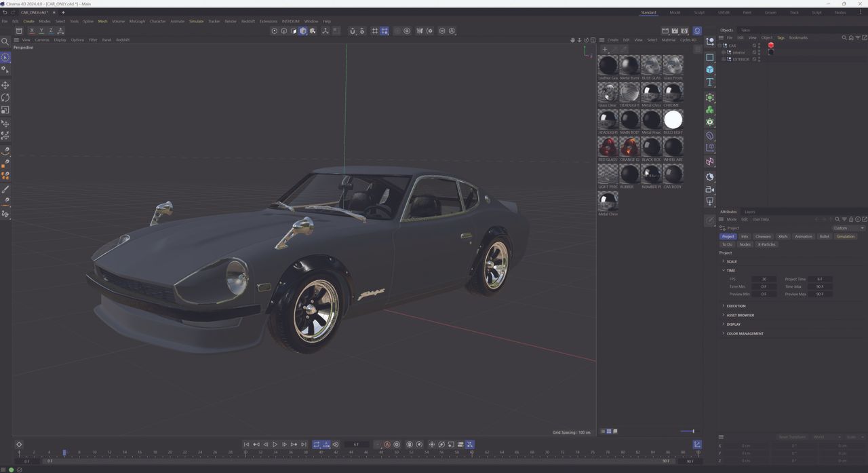
Task: Toggle coordinate system world/object icon
Action: coord(60,31)
